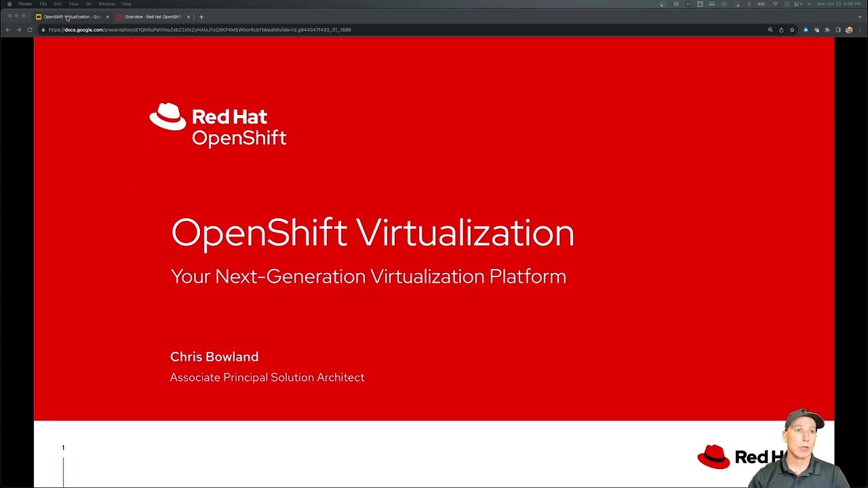The width and height of the screenshot is (868, 488).
Task: Toggle the Chrome side panel icon
Action: pyautogui.click(x=838, y=30)
